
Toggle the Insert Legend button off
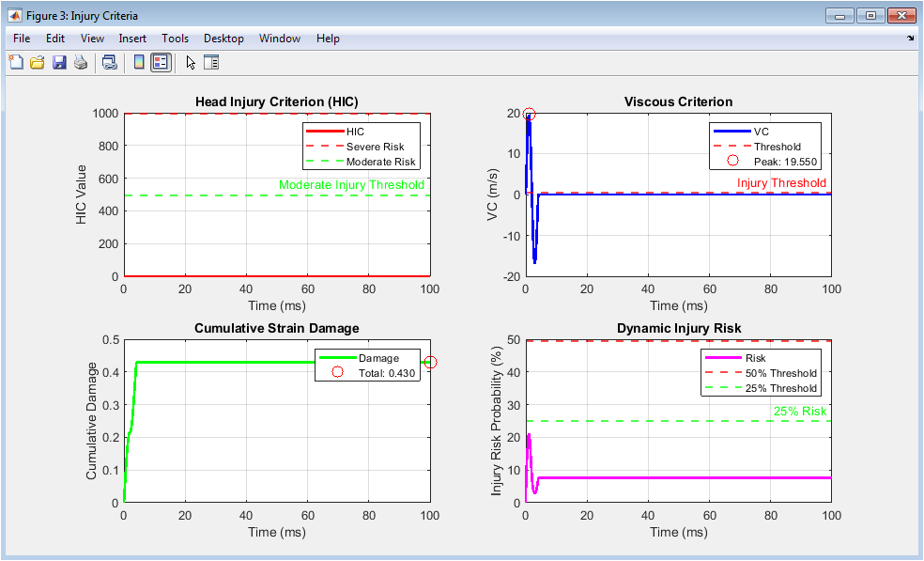(x=161, y=63)
